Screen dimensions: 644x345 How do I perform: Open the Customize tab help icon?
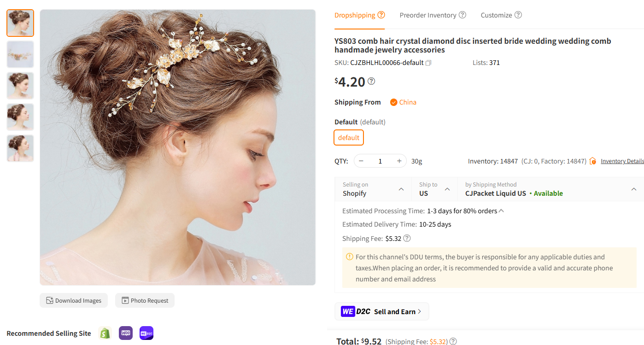point(519,15)
